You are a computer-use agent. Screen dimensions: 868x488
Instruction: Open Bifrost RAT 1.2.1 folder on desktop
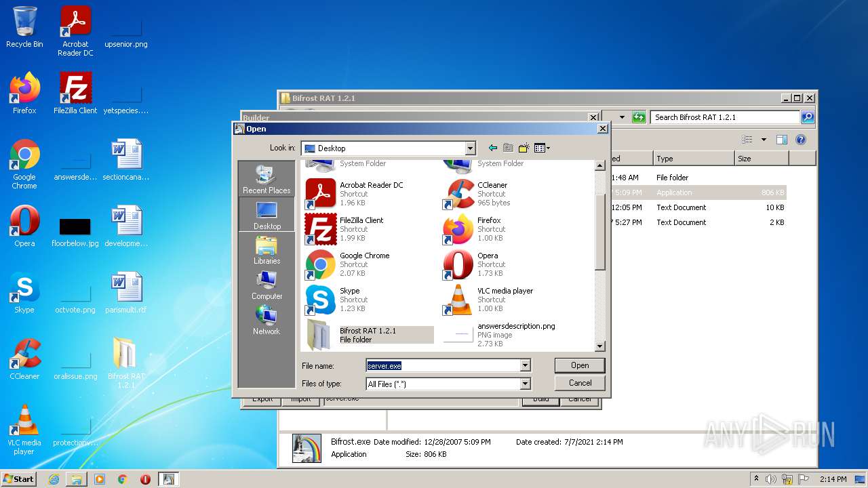(x=126, y=363)
